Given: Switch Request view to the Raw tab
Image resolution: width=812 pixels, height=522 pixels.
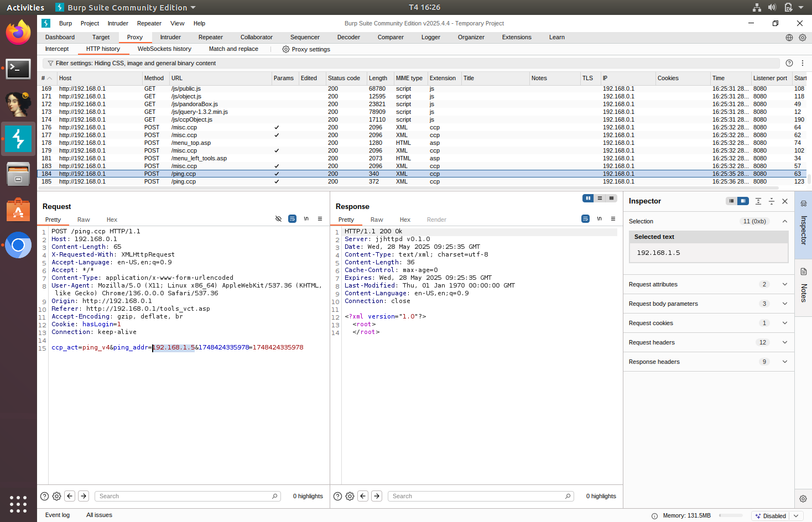Looking at the screenshot, I should click(x=84, y=220).
